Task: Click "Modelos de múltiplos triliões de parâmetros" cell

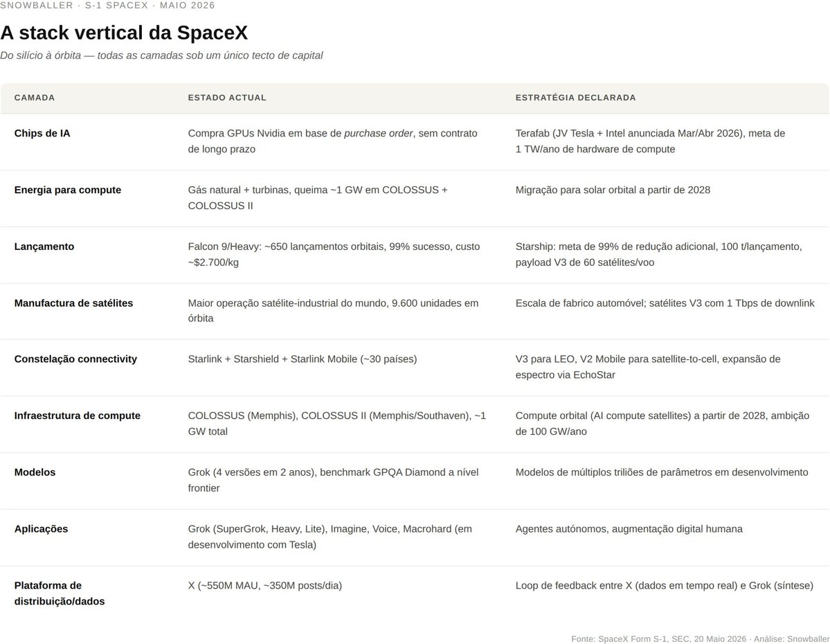Action: tap(662, 472)
